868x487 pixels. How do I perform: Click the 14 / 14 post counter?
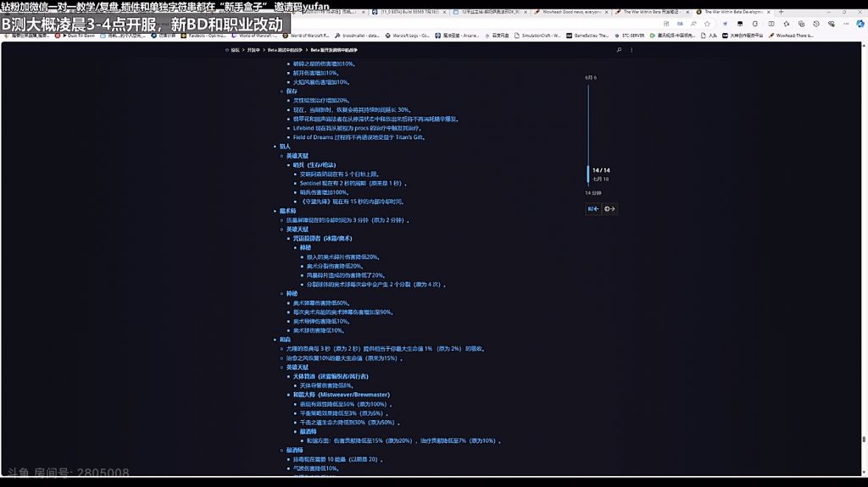pos(601,170)
